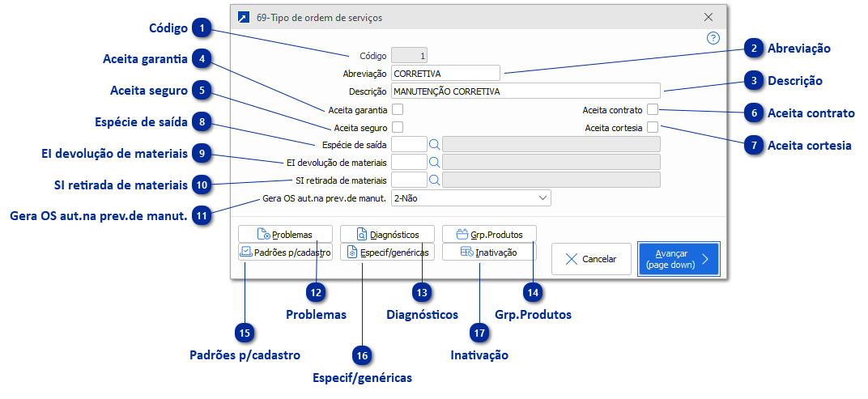This screenshot has width=868, height=399.
Task: Click the help question mark icon
Action: (713, 38)
